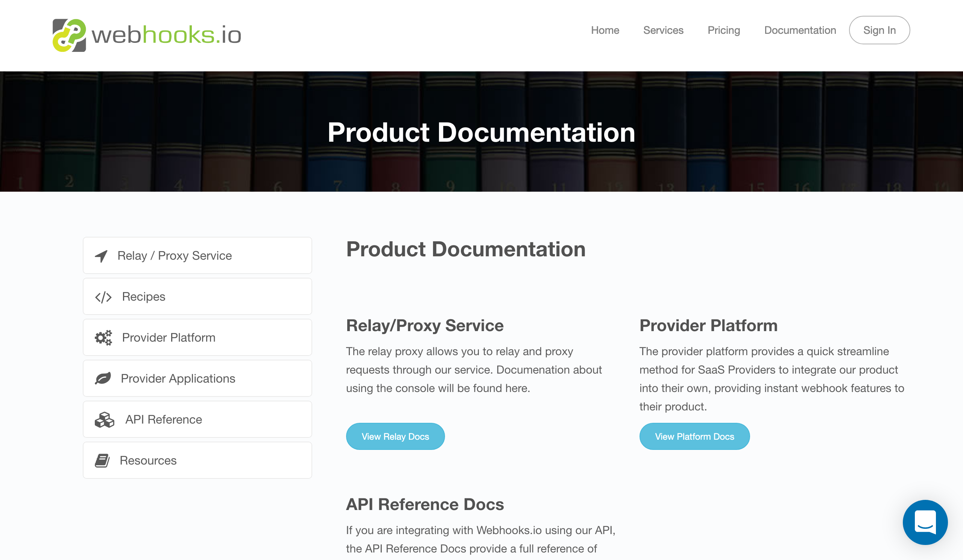Click the API Reference Docs heading

click(x=425, y=504)
